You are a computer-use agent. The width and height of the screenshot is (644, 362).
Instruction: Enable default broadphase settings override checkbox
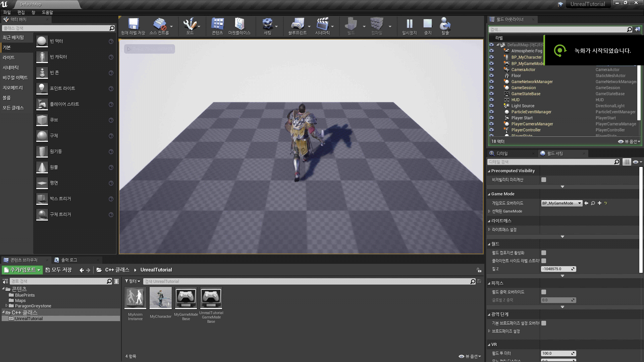point(544,323)
